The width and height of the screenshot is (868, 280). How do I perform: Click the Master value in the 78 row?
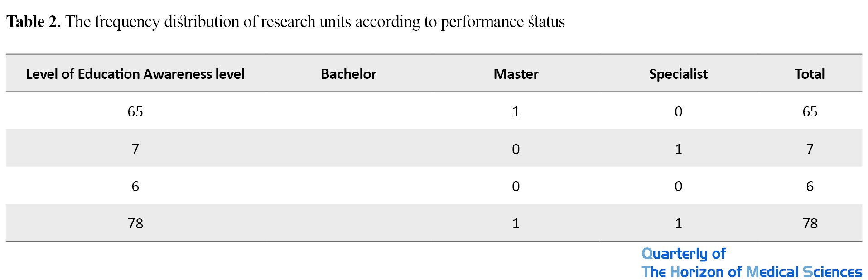click(516, 223)
